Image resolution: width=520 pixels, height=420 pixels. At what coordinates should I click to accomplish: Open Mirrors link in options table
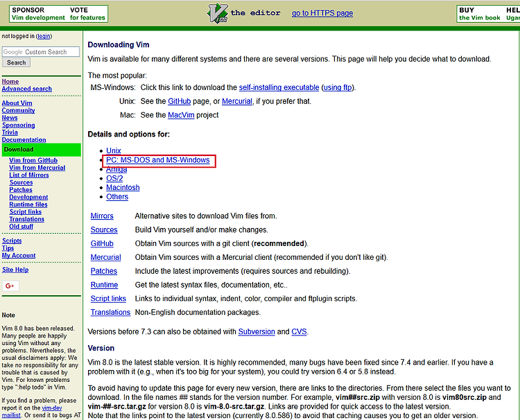click(102, 216)
